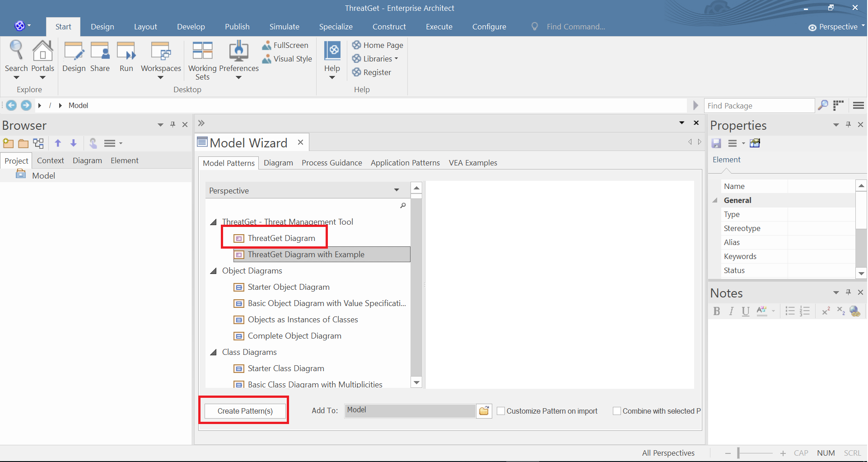Open the VEA Examples tab
Screen dimensions: 868x462
click(473, 163)
